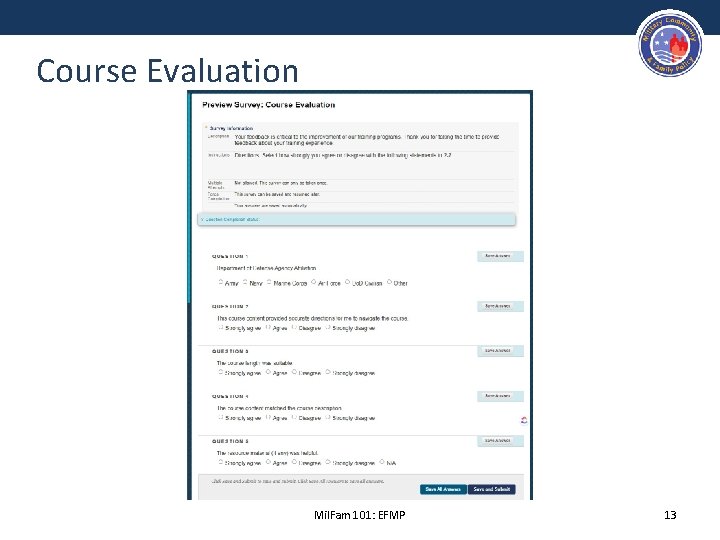Click the 'Course Evaluation' slide title

(168, 71)
